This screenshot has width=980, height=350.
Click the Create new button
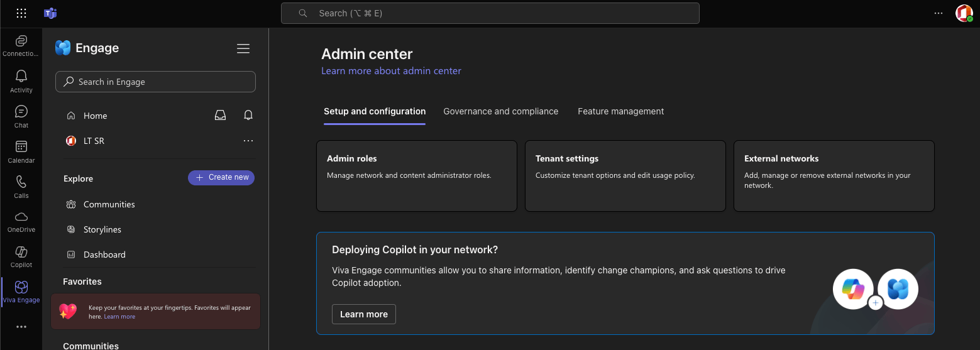(x=221, y=178)
